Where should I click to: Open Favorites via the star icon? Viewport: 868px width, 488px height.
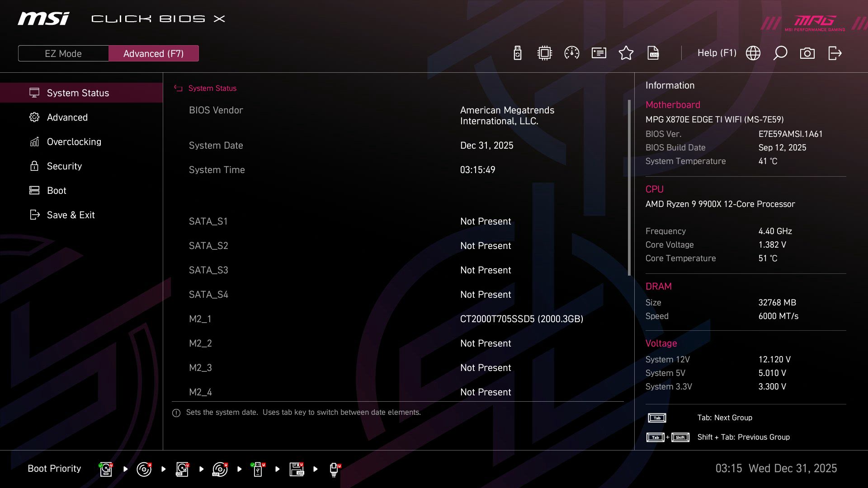click(x=627, y=53)
